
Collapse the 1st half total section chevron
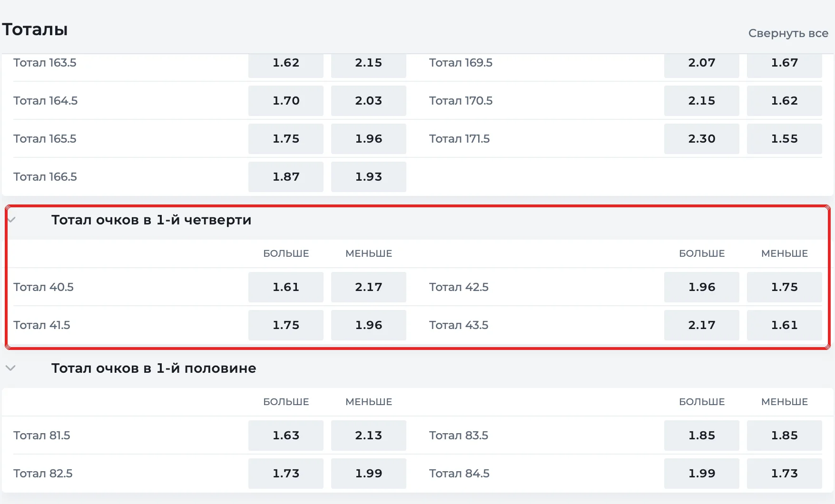[10, 368]
